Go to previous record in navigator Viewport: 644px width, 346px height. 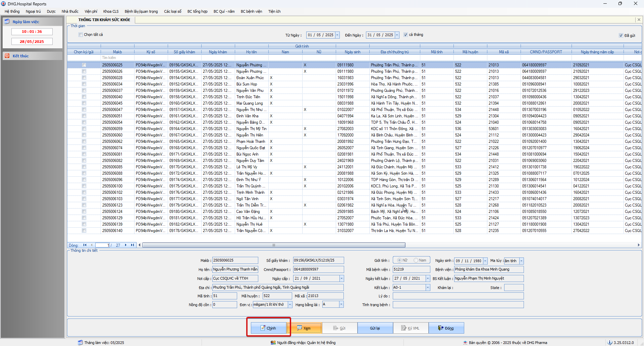point(91,245)
